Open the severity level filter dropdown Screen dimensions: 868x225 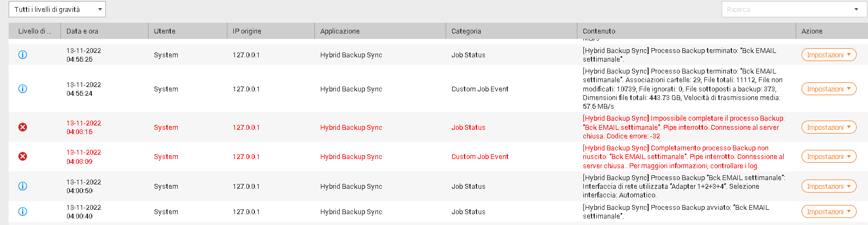(x=57, y=9)
